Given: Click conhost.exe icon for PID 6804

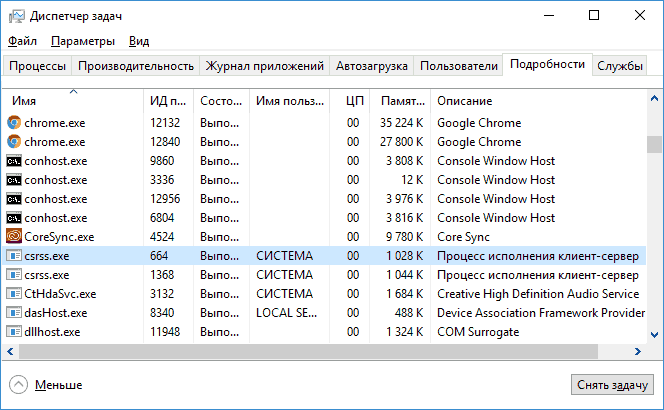Looking at the screenshot, I should coord(14,218).
